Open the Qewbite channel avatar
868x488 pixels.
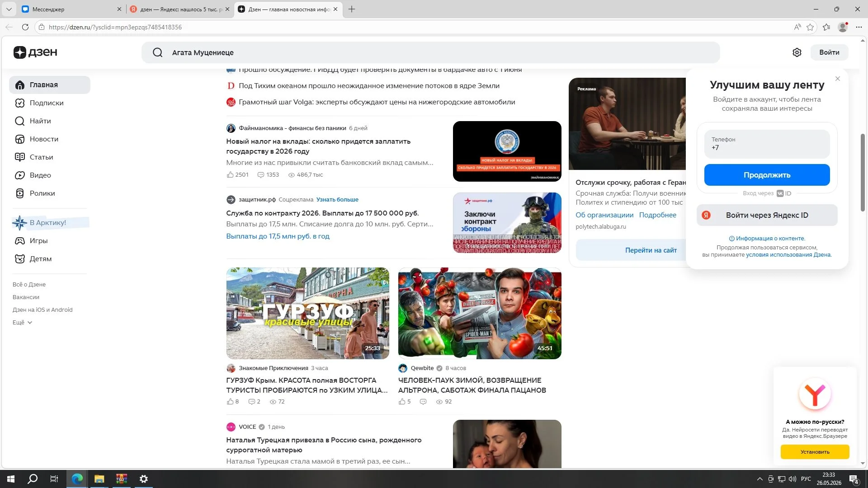click(403, 368)
